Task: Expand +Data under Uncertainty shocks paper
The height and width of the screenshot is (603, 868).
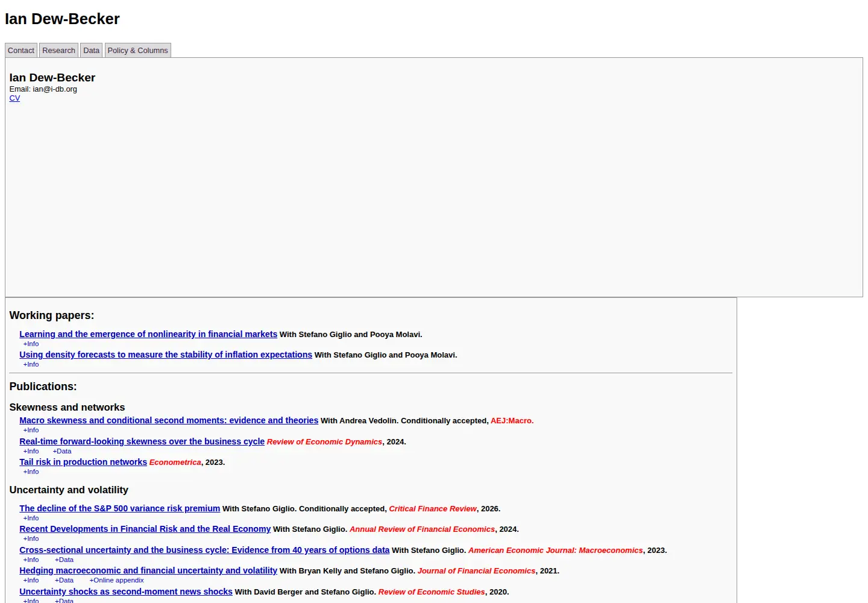Action: point(64,601)
